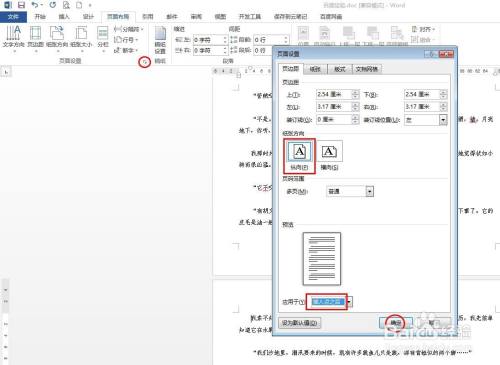Image resolution: width=500 pixels, height=365 pixels.
Task: Click Set As Default (设为默认值) button
Action: [300, 323]
